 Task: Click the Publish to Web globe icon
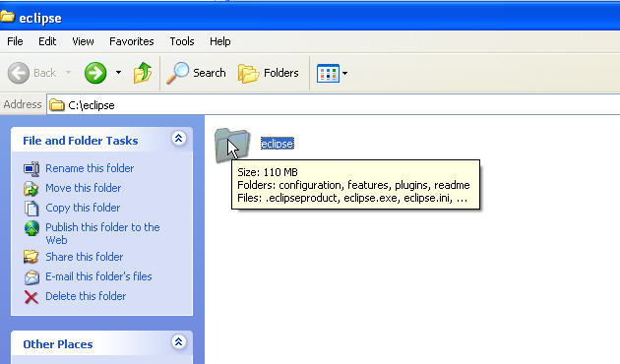[31, 228]
